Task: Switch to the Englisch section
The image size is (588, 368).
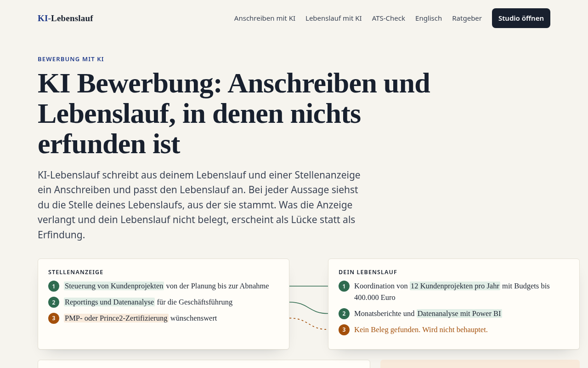Action: [x=429, y=18]
